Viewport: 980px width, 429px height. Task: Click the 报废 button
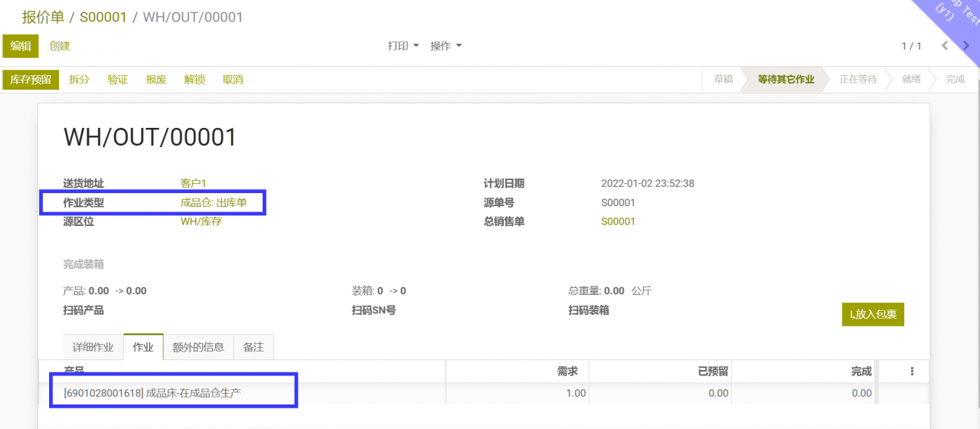(156, 80)
